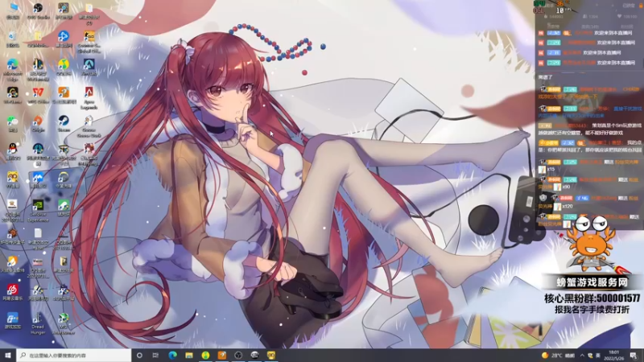Open the Steam desktop shortcut
644x362 pixels.
(64, 123)
